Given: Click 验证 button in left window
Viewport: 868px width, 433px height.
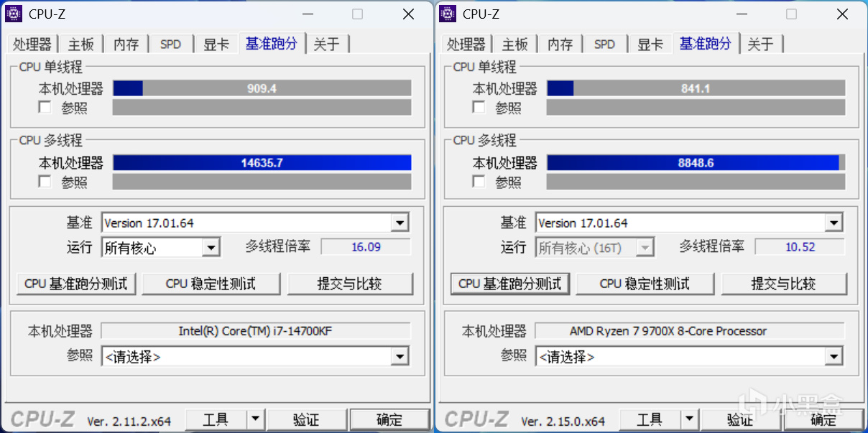Looking at the screenshot, I should (x=306, y=419).
